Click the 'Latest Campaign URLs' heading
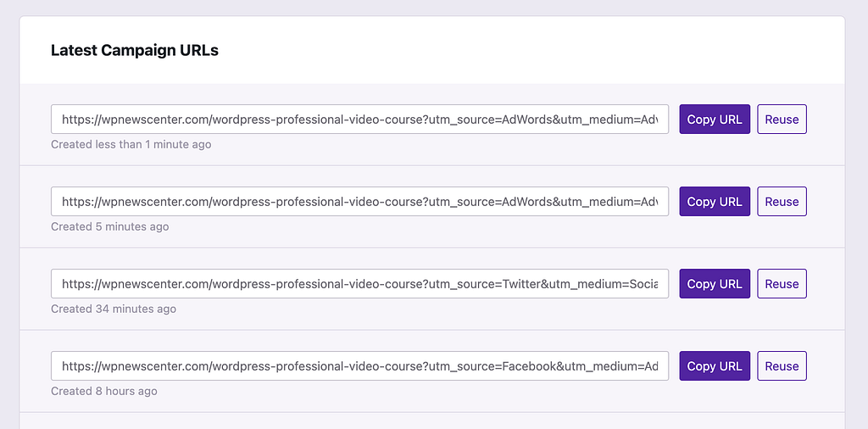Image resolution: width=868 pixels, height=429 pixels. 135,51
